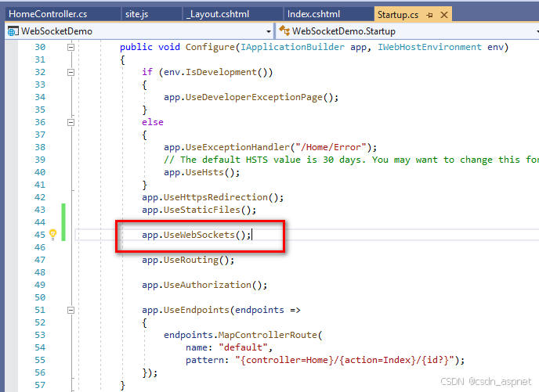This screenshot has width=539, height=392.
Task: Click the else keyword on line 36
Action: coord(153,123)
